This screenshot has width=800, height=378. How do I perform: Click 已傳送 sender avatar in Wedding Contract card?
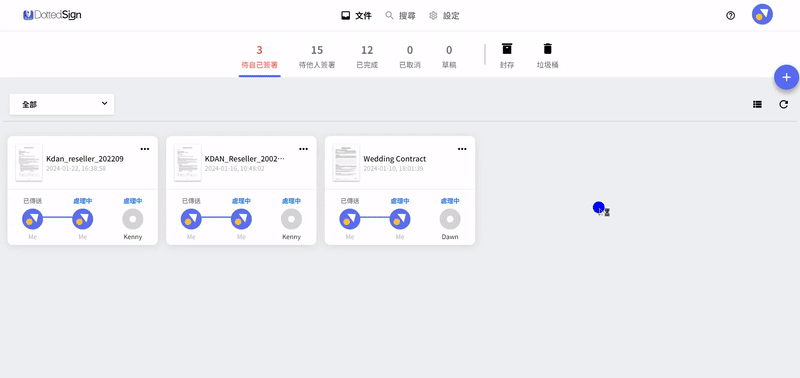pyautogui.click(x=350, y=219)
